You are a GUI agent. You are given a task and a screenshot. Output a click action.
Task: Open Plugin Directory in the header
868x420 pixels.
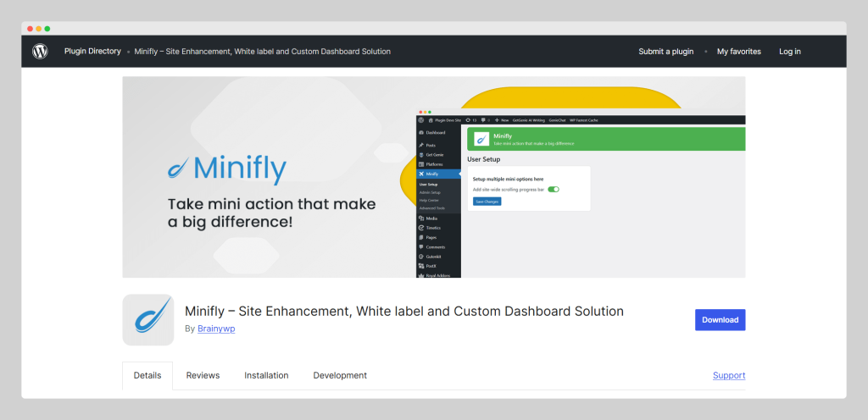[x=92, y=51]
